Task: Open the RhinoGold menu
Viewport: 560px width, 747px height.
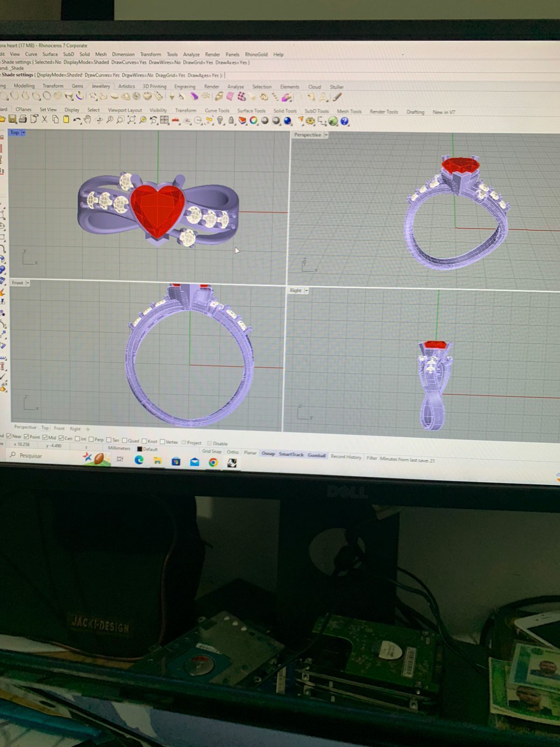Action: point(256,54)
